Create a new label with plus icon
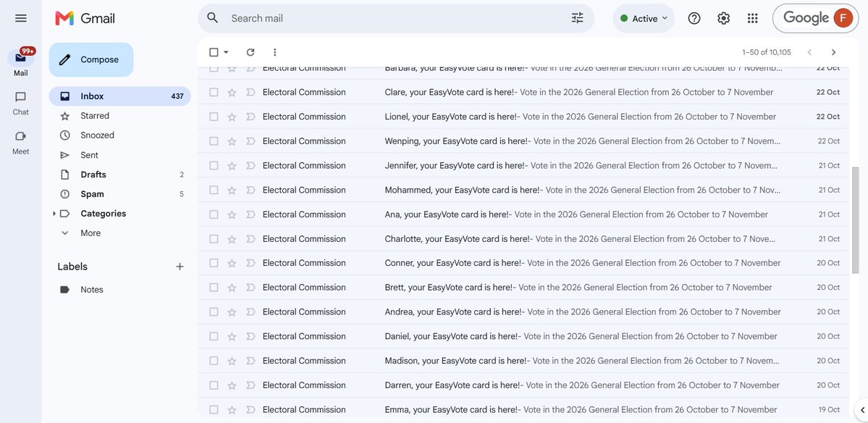The width and height of the screenshot is (868, 423). 180,267
